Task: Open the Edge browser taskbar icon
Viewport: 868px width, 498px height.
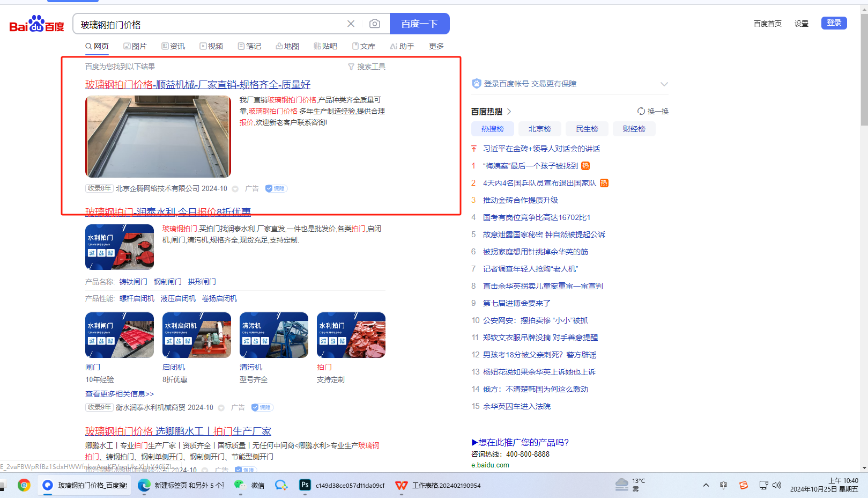Action: pos(144,485)
